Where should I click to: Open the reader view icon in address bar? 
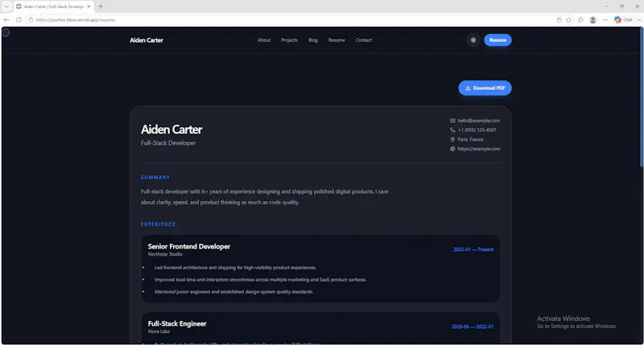click(559, 19)
